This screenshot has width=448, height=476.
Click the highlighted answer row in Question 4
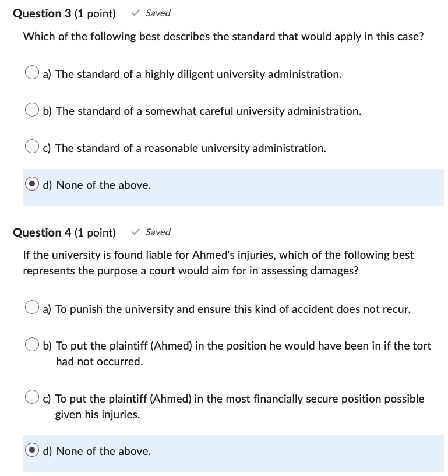click(233, 452)
